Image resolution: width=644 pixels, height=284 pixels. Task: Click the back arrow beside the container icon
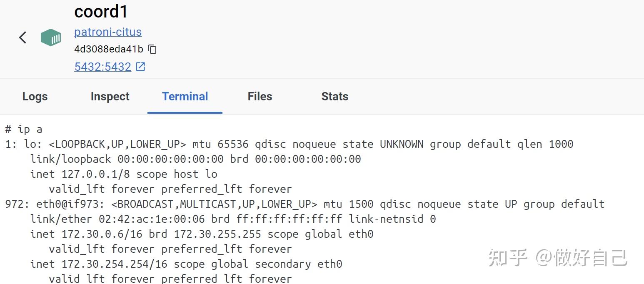22,37
